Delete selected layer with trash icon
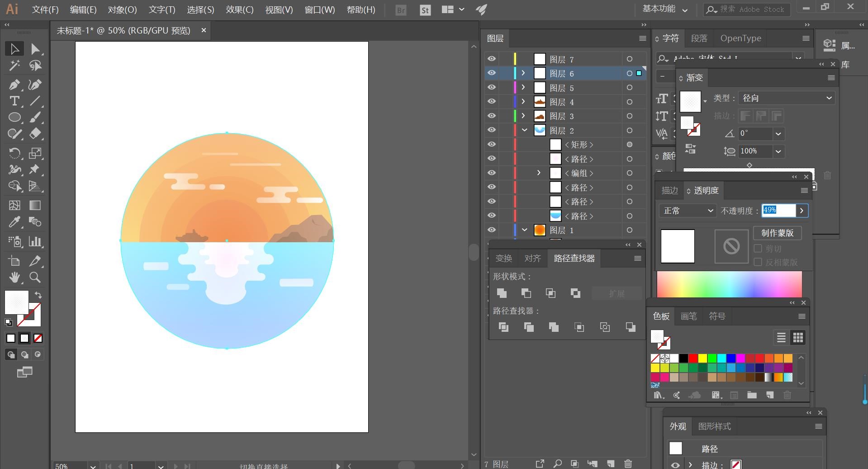 (628, 463)
